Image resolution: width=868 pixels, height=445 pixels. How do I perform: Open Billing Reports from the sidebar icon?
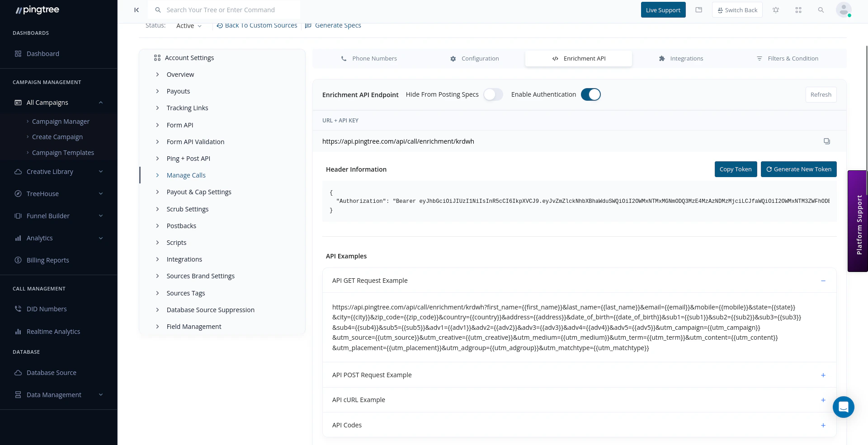pos(18,260)
